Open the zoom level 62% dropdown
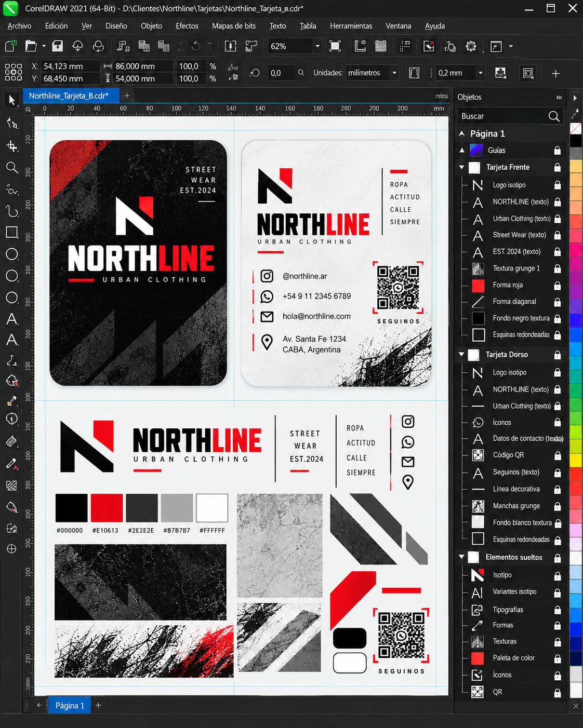Screen dimensions: 583x728 click(317, 46)
